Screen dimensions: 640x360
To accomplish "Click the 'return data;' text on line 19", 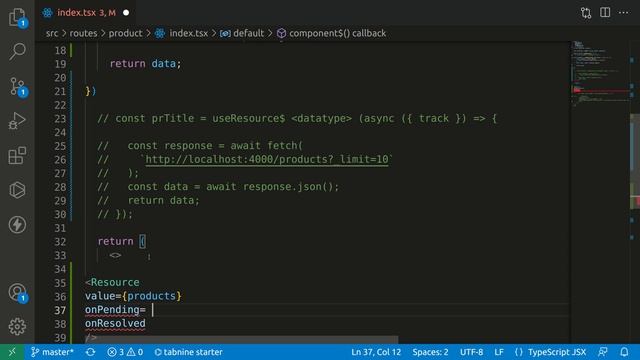I will (145, 64).
